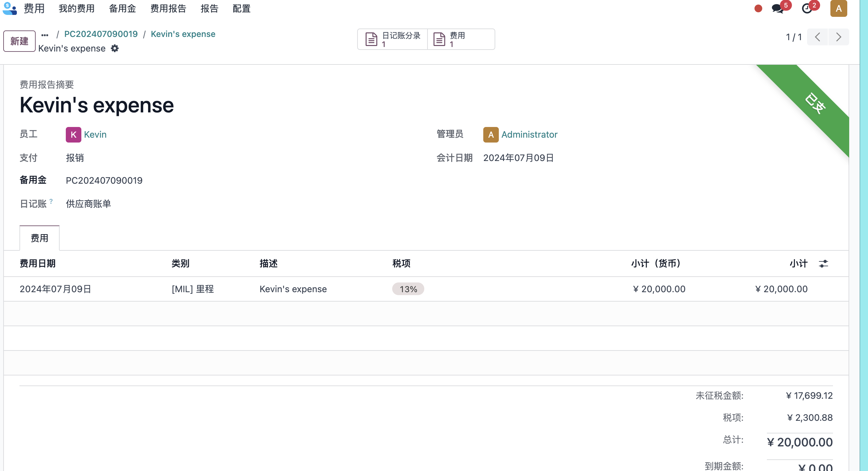Open the activities clock icon
The image size is (868, 471).
point(807,8)
